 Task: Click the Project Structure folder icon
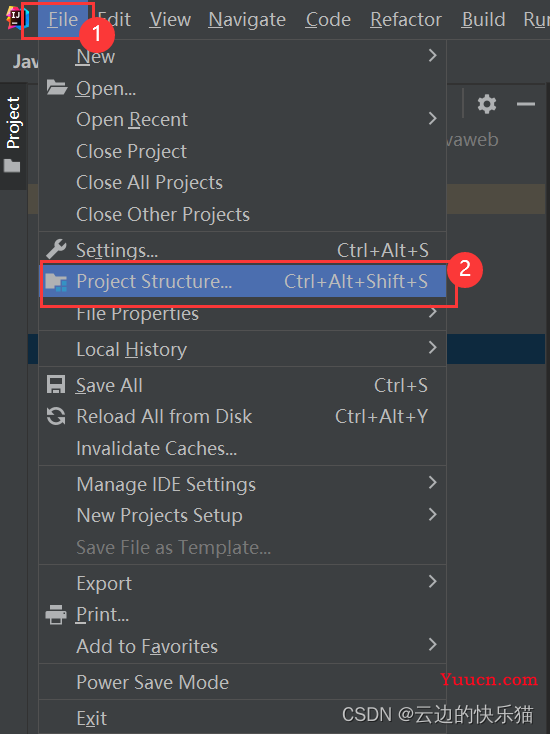[x=56, y=282]
